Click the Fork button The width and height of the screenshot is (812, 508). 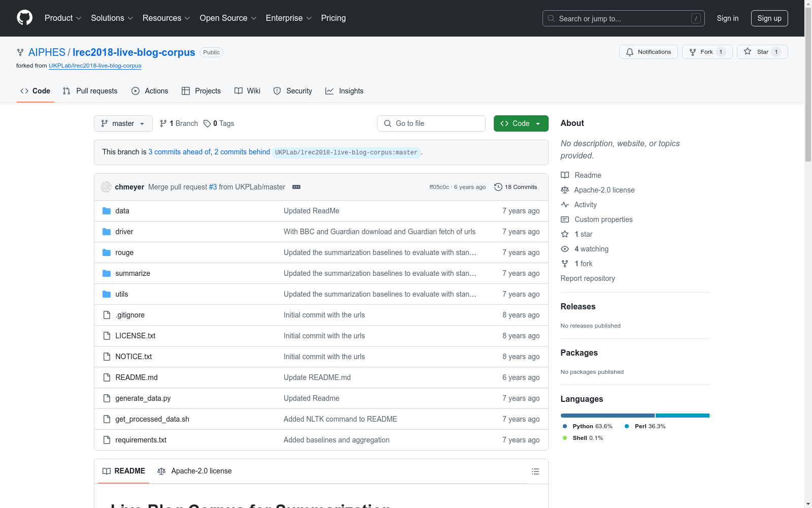(707, 52)
